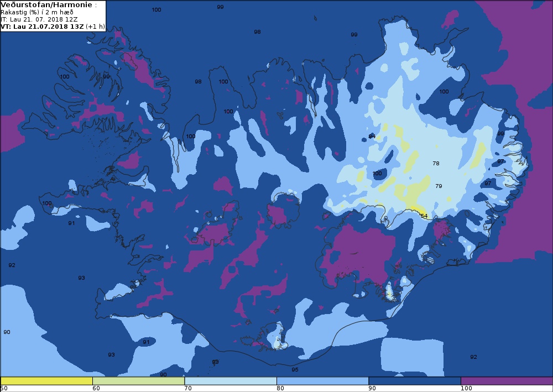Viewport: 553px width, 392px height.
Task: Click the Veðurstofan/Harmonie title text
Action: click(x=47, y=5)
